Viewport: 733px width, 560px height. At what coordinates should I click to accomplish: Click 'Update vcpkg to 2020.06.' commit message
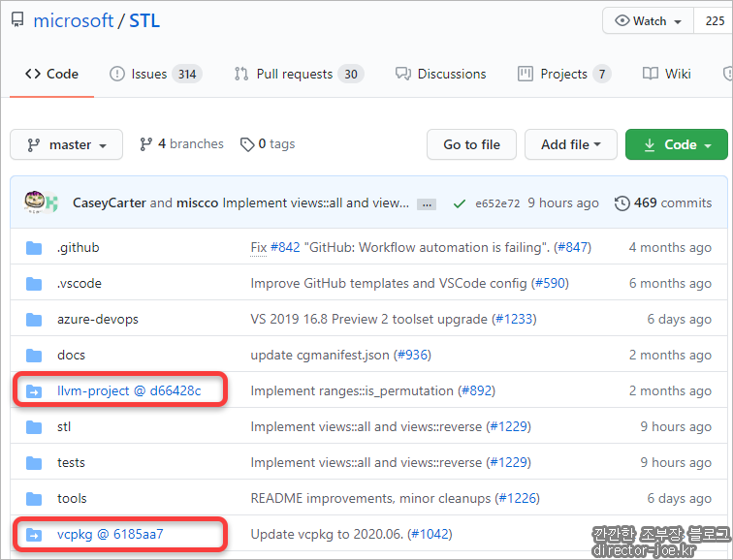tap(327, 534)
